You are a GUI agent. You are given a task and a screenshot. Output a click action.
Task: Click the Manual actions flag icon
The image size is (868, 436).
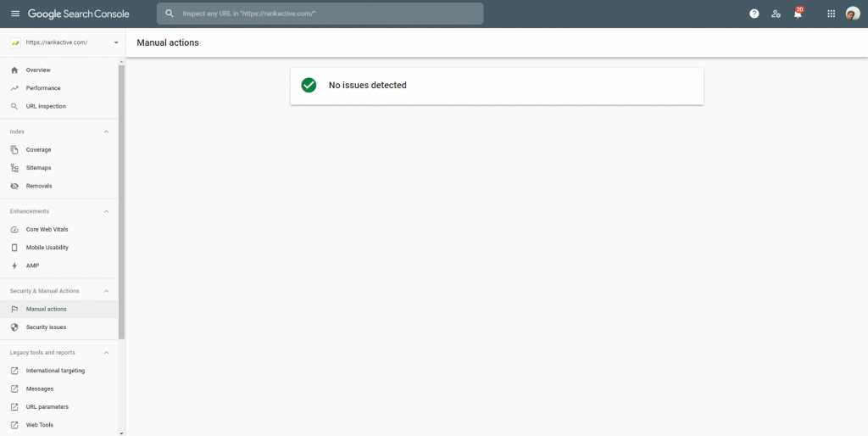pyautogui.click(x=14, y=309)
